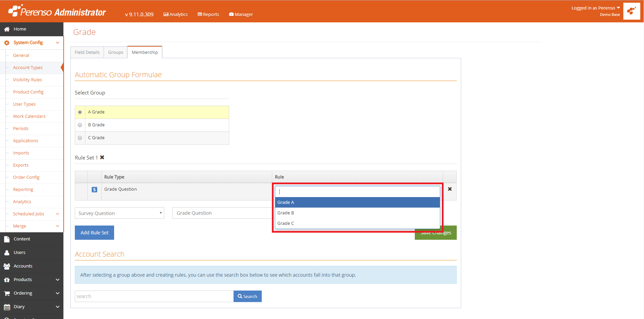Expand the Products menu chevron
Image resolution: width=644 pixels, height=319 pixels.
[x=58, y=280]
